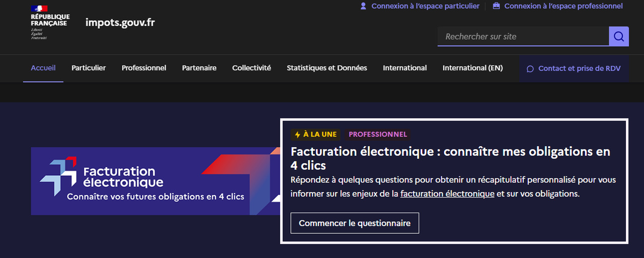Image resolution: width=644 pixels, height=258 pixels.
Task: Click the Facturation électronique banner image
Action: pyautogui.click(x=155, y=181)
